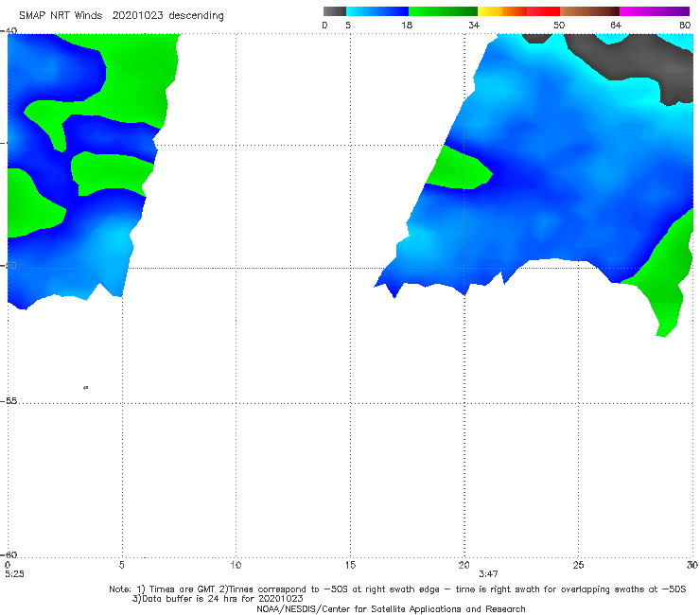Click the latitude axis label "-55"
The height and width of the screenshot is (615, 700).
coord(9,401)
